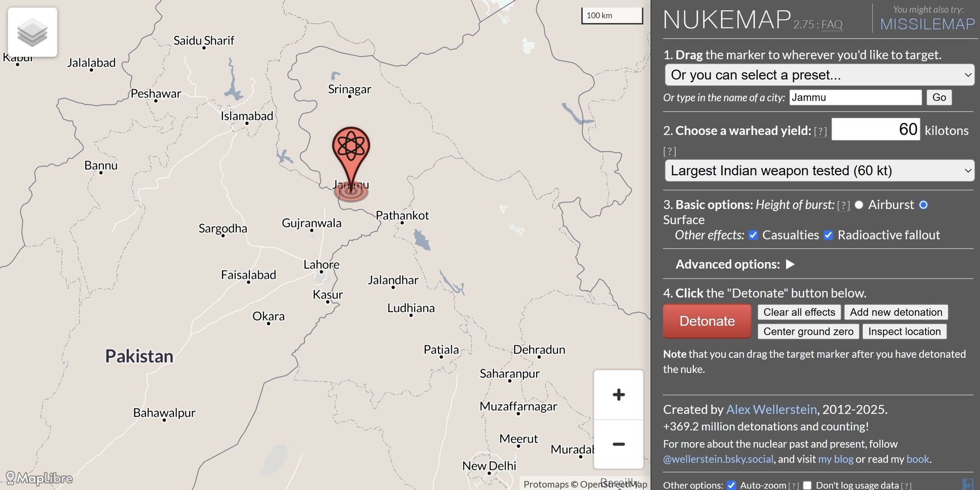Screen dimensions: 980x490
Task: Open the 'my blog' link
Action: coord(835,459)
